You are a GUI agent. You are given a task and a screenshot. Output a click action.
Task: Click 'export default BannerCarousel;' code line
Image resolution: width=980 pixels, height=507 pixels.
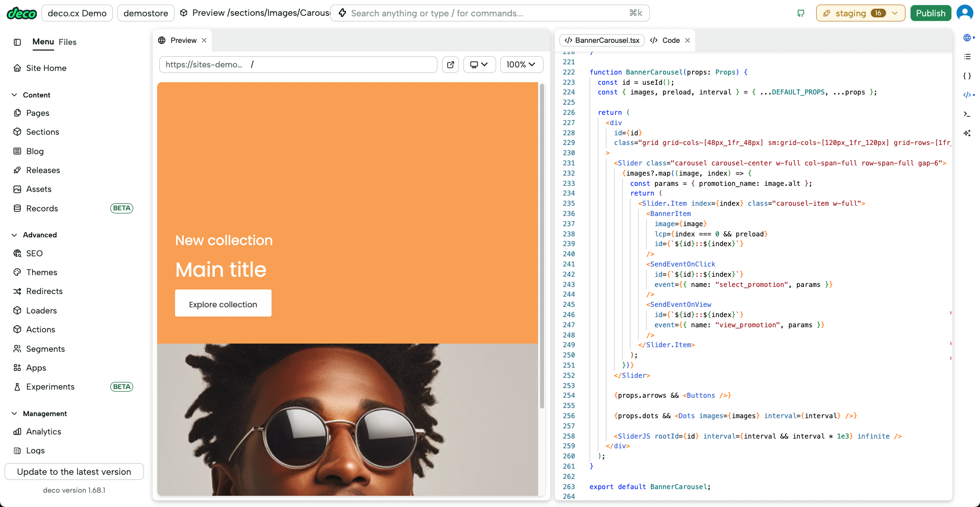click(x=650, y=487)
